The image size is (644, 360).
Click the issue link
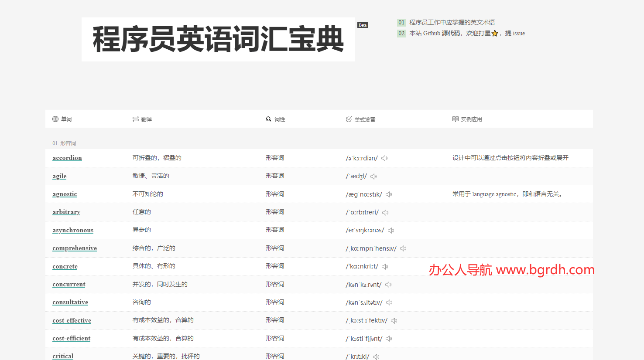tap(520, 33)
